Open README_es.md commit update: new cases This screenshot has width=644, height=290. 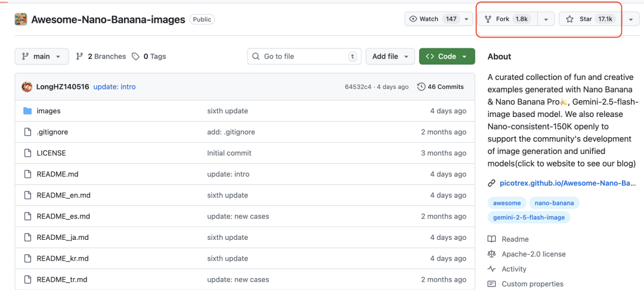coord(238,216)
